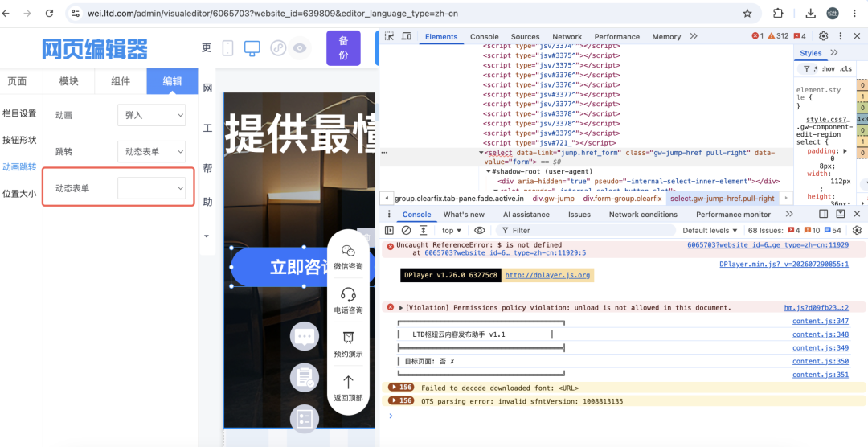Select the 模块 tab
The width and height of the screenshot is (868, 447).
pyautogui.click(x=68, y=81)
